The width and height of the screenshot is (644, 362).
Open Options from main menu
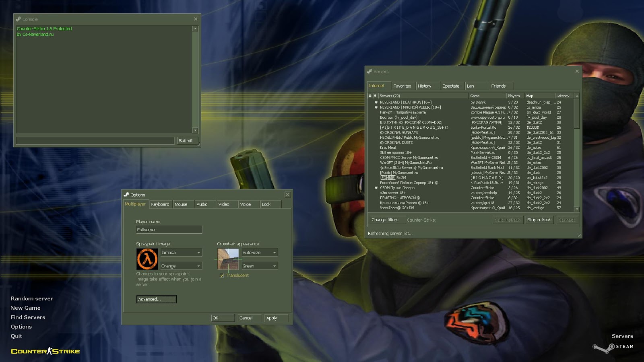21,327
